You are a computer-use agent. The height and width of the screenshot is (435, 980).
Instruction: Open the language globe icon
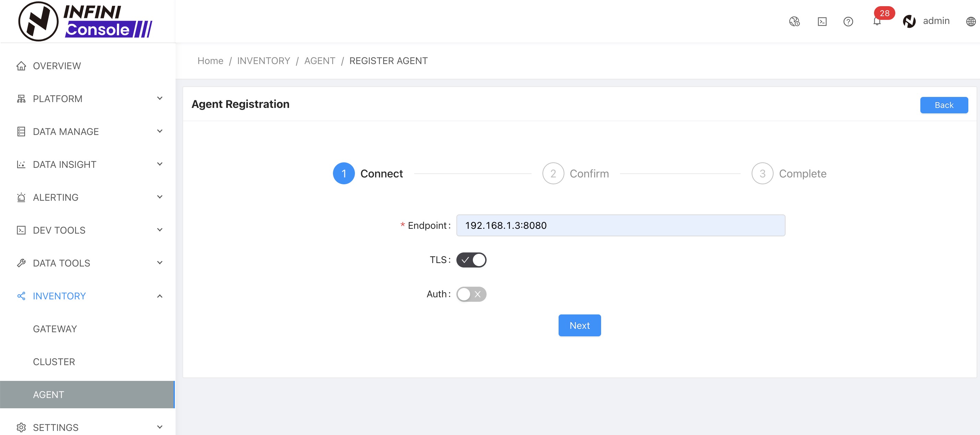[971, 21]
